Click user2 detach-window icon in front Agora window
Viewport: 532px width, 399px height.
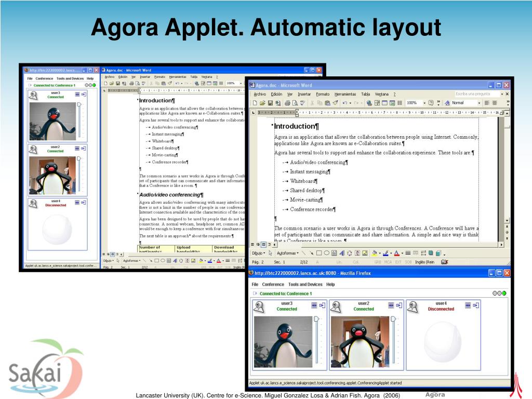(399, 305)
